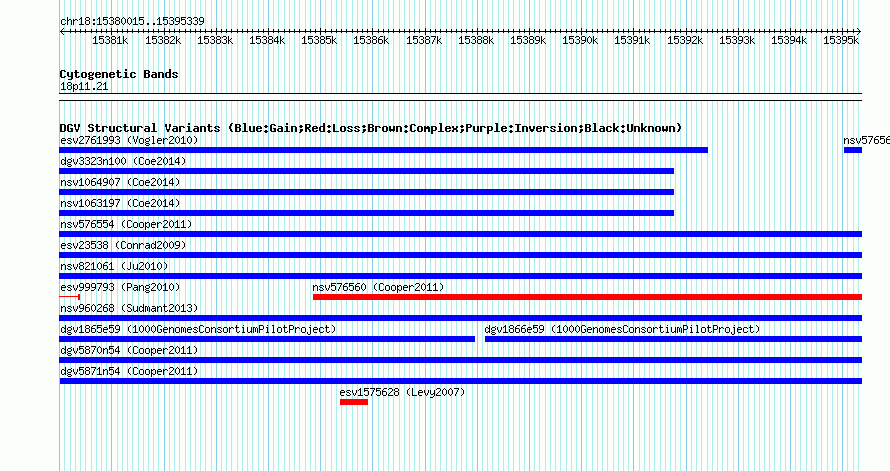
Task: Open nsv576554 (Cooper2011) variant label
Action: pyautogui.click(x=126, y=224)
